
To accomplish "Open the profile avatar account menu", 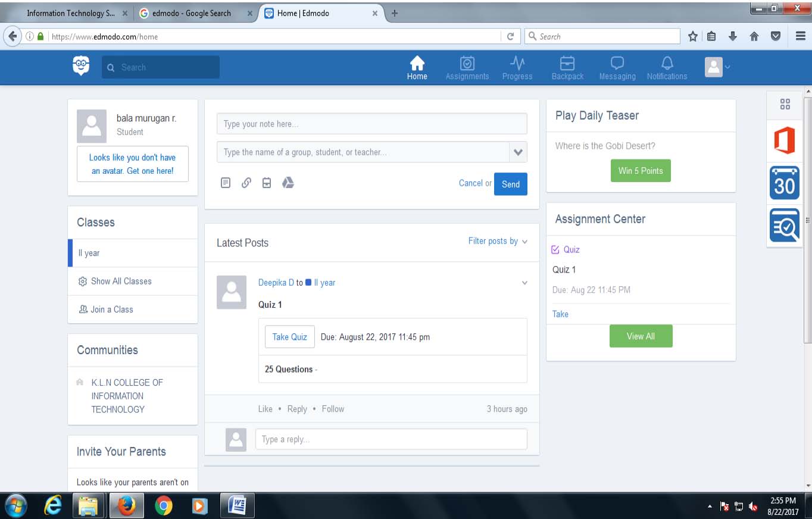I will tap(717, 67).
